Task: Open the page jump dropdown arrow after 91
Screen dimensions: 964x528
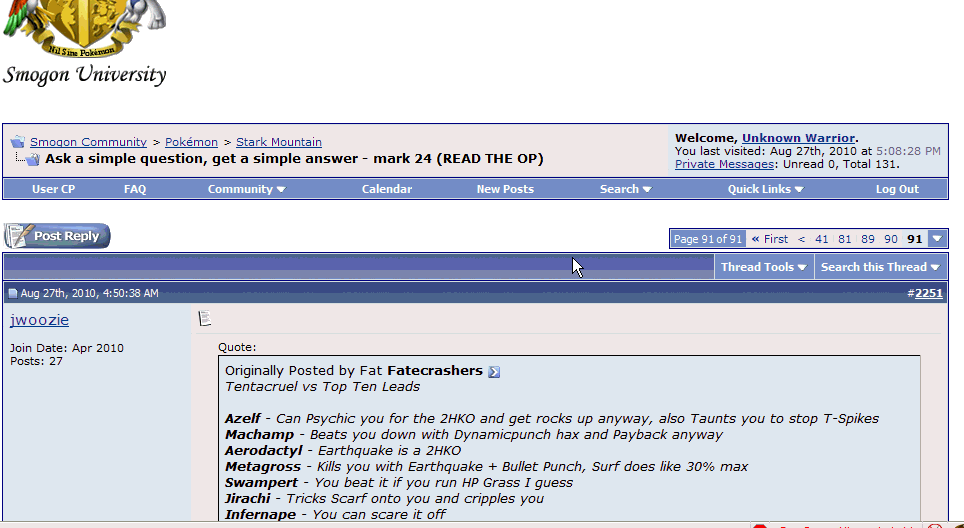Action: [937, 239]
